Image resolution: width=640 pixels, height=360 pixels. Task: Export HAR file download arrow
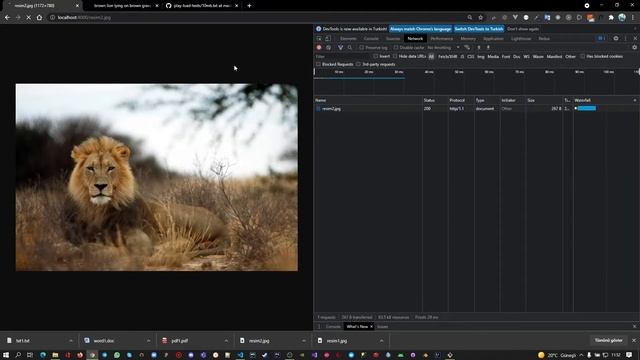(x=488, y=48)
